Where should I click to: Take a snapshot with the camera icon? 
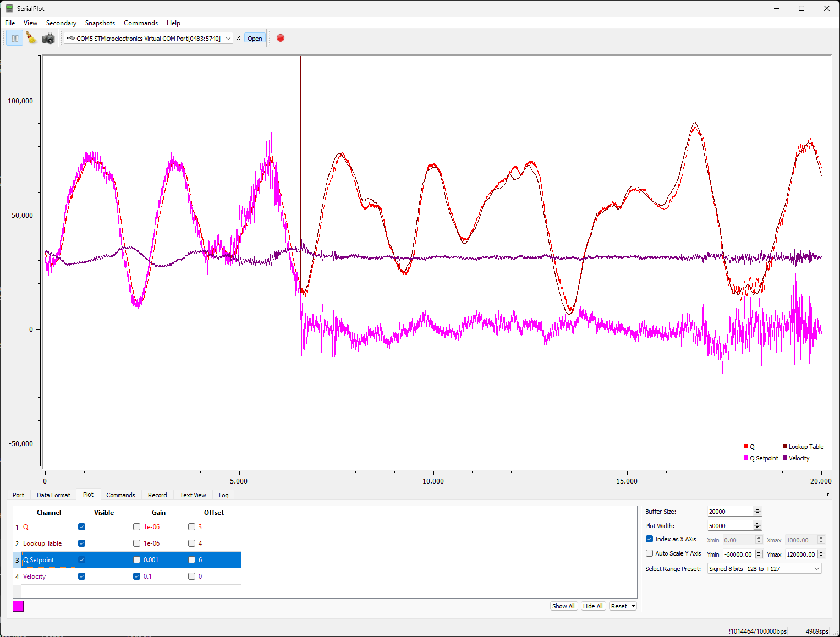[x=48, y=38]
